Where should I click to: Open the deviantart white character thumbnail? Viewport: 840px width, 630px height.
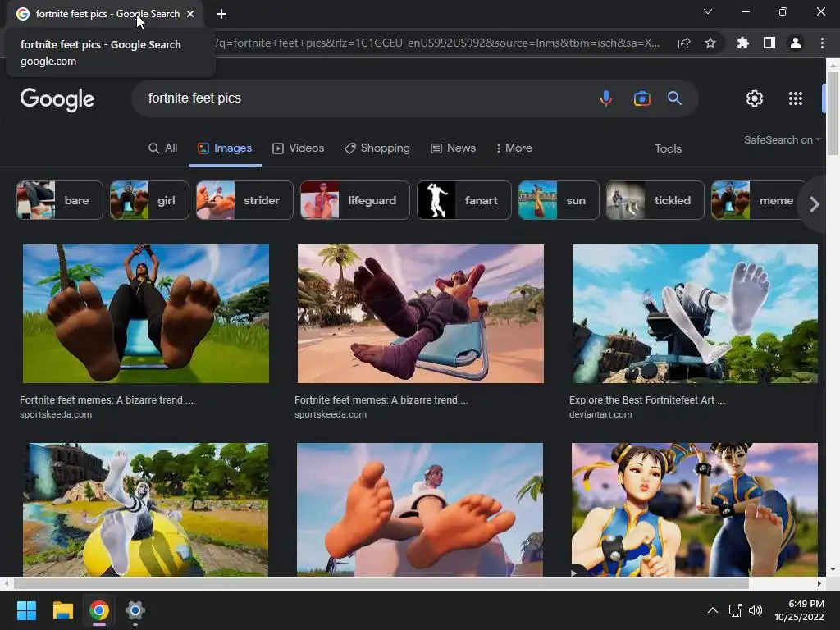coord(695,313)
